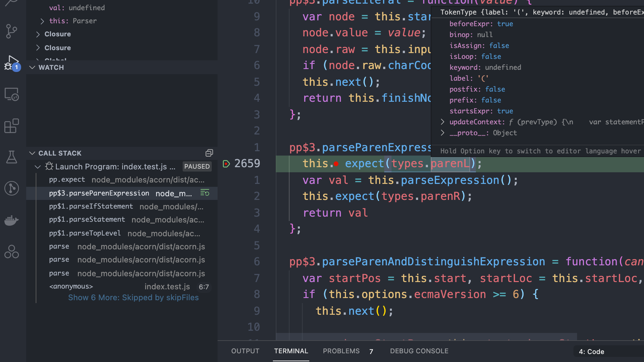This screenshot has width=644, height=362.
Task: Collapse the WATCH section
Action: tap(32, 67)
